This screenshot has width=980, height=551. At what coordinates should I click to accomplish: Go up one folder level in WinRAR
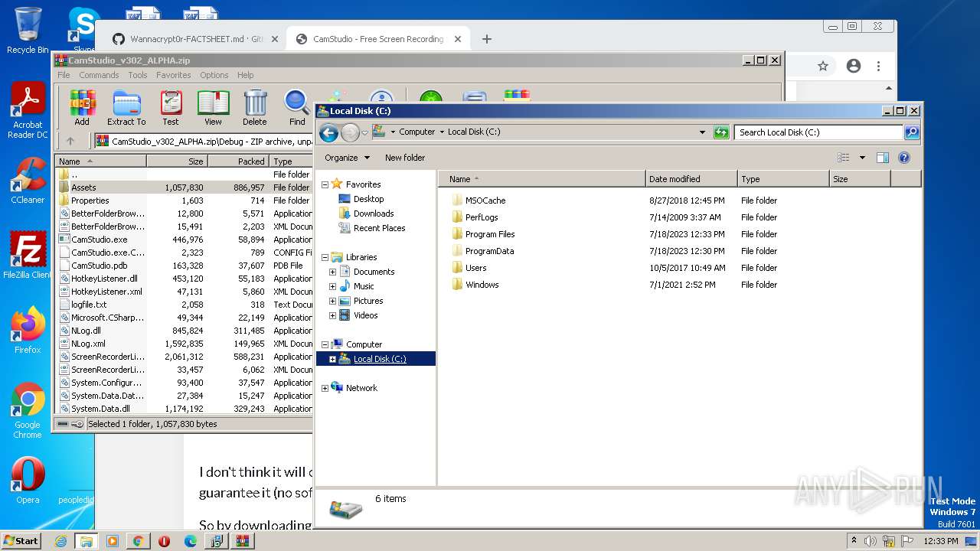coord(70,141)
